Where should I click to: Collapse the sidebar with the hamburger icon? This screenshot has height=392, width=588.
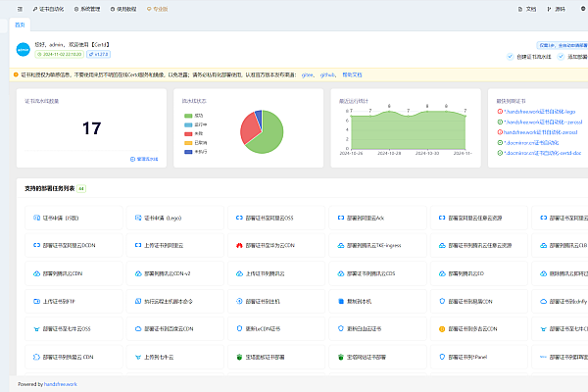pos(20,9)
